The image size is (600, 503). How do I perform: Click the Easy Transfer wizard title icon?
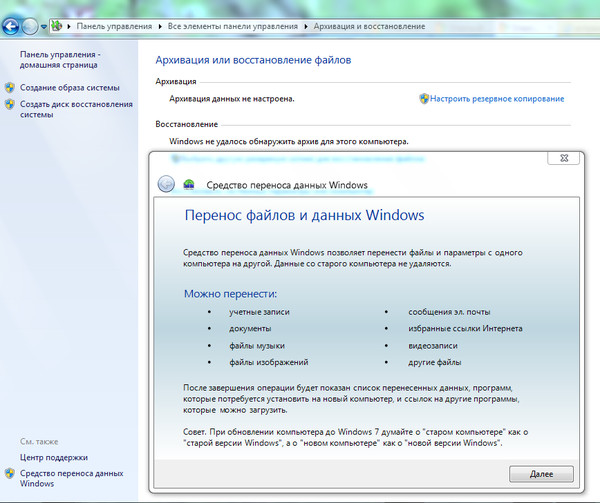pos(189,185)
